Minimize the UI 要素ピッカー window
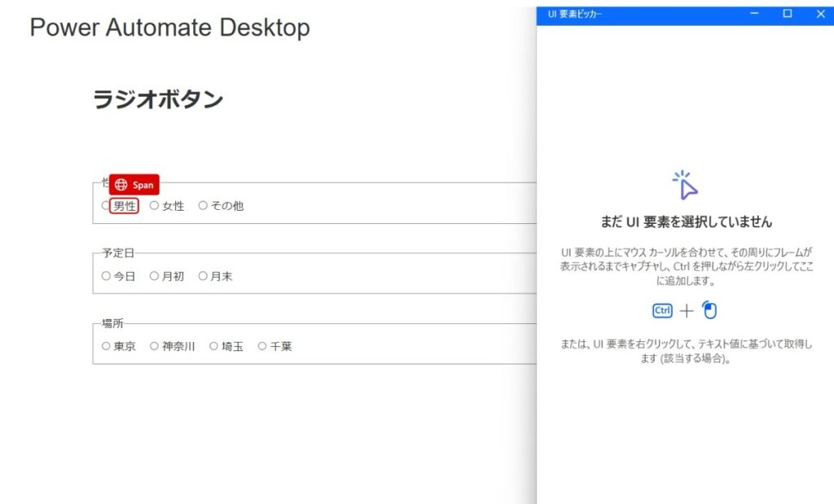The height and width of the screenshot is (504, 834). (754, 14)
